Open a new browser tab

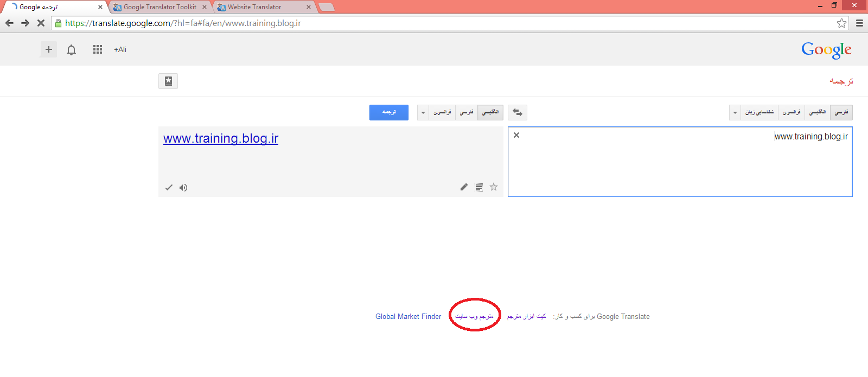[326, 7]
